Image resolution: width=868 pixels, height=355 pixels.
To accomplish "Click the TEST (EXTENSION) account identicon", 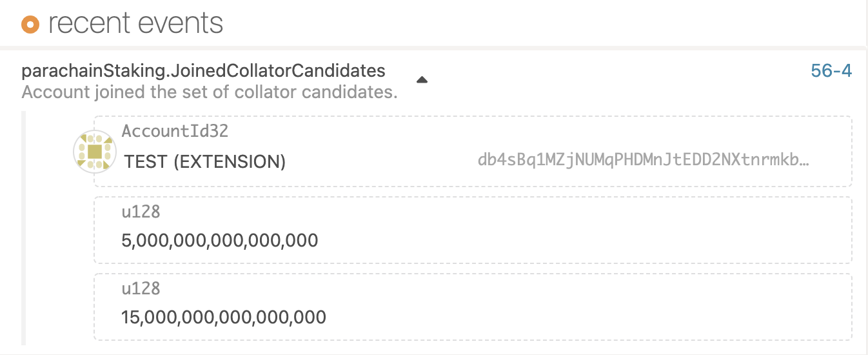I will coord(94,152).
